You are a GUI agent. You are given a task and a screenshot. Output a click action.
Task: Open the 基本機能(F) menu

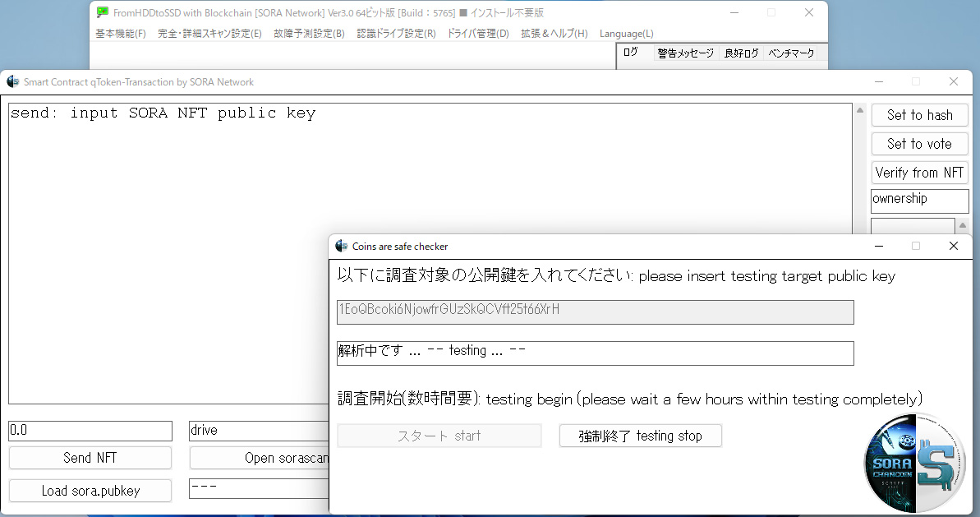[x=121, y=33]
